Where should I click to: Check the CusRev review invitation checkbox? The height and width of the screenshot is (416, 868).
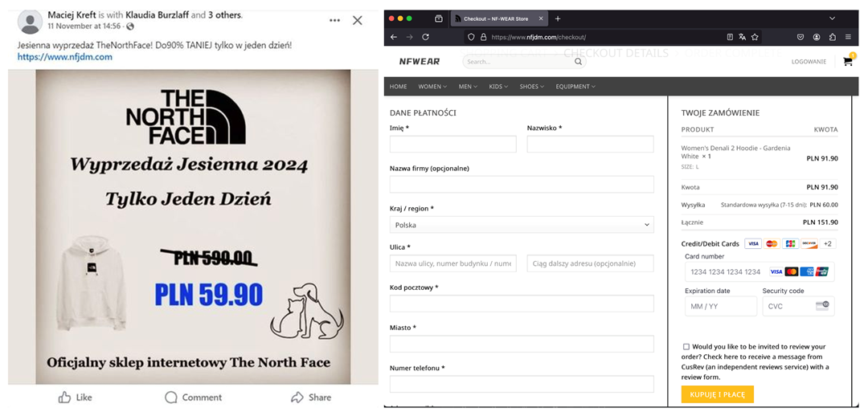[686, 347]
